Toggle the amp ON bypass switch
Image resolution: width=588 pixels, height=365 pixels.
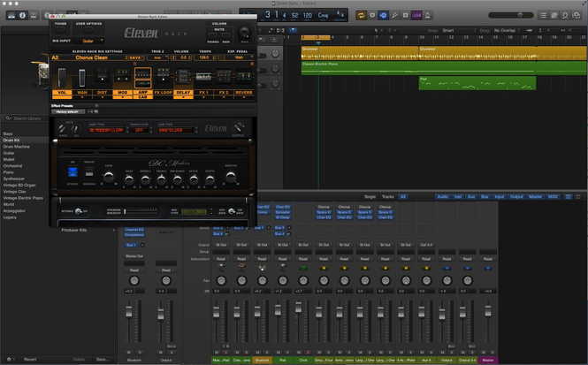tap(73, 172)
